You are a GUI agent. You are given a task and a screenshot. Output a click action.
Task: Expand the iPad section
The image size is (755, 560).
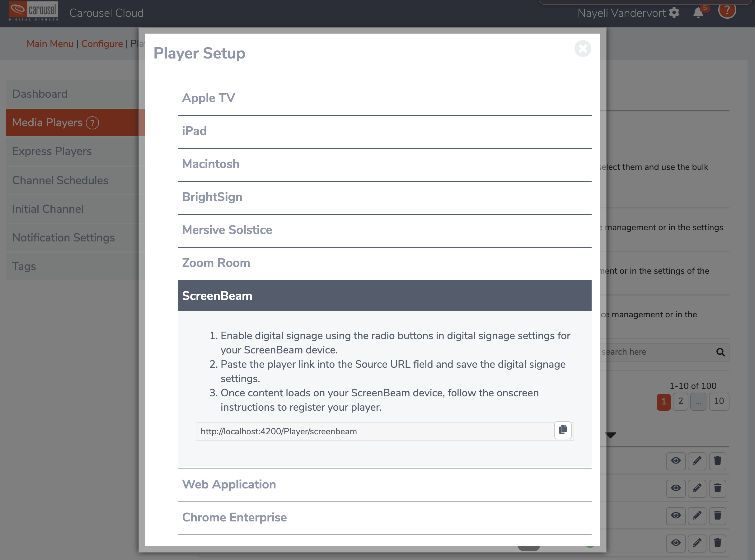pyautogui.click(x=385, y=132)
